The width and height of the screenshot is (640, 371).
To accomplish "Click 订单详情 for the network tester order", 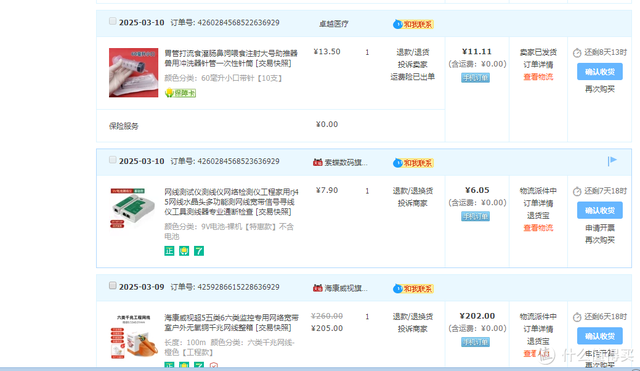I will click(x=538, y=203).
